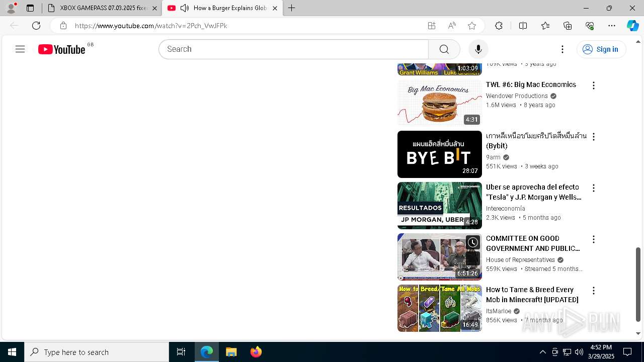644x362 pixels.
Task: Click the search magnifier button
Action: pyautogui.click(x=444, y=49)
